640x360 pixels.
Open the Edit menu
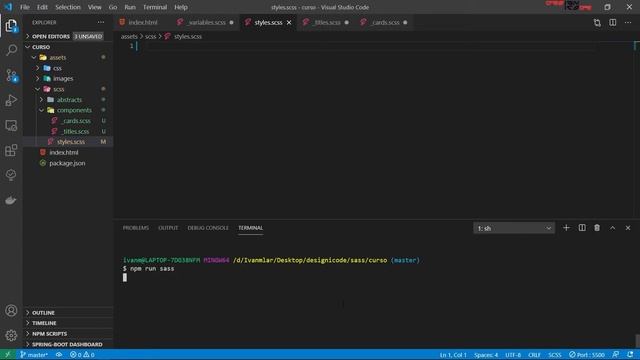42,7
